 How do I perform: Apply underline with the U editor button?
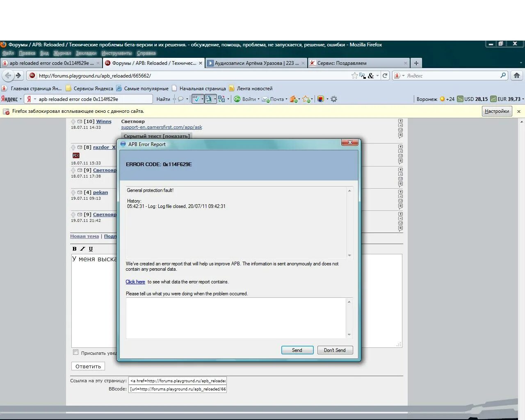point(91,249)
